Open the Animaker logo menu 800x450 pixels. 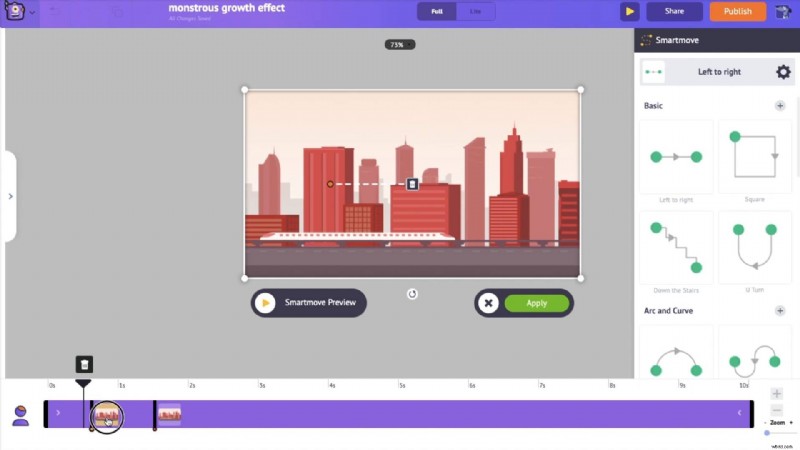pyautogui.click(x=15, y=11)
